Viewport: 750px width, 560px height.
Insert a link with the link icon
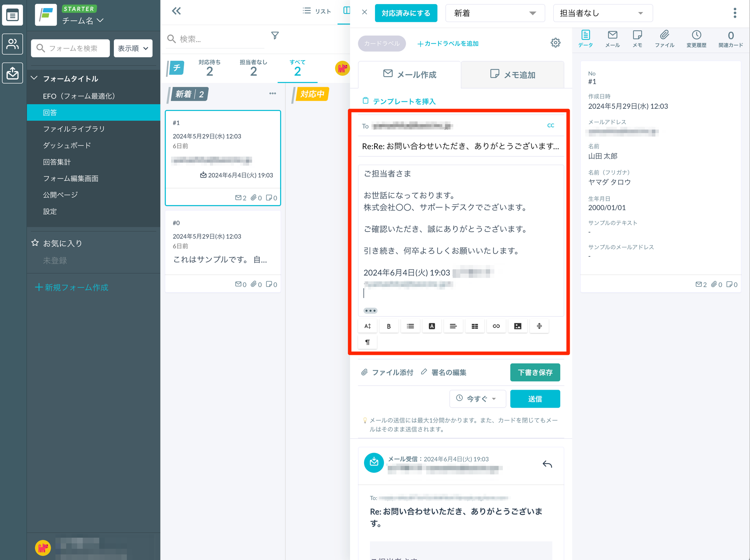click(x=496, y=326)
